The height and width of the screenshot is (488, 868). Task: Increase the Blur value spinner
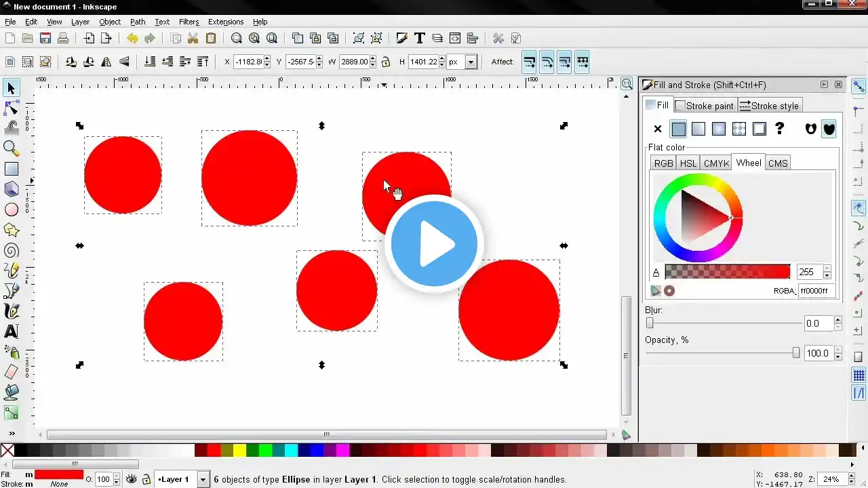point(838,320)
